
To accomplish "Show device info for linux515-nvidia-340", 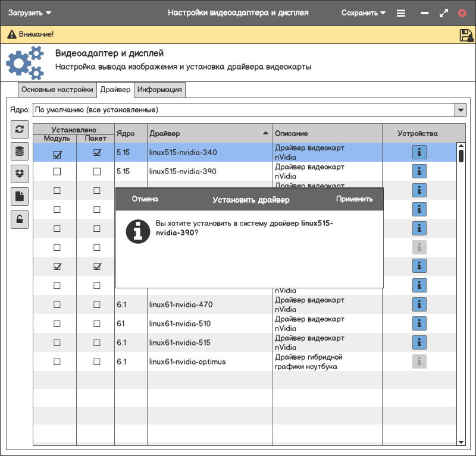I will 419,152.
